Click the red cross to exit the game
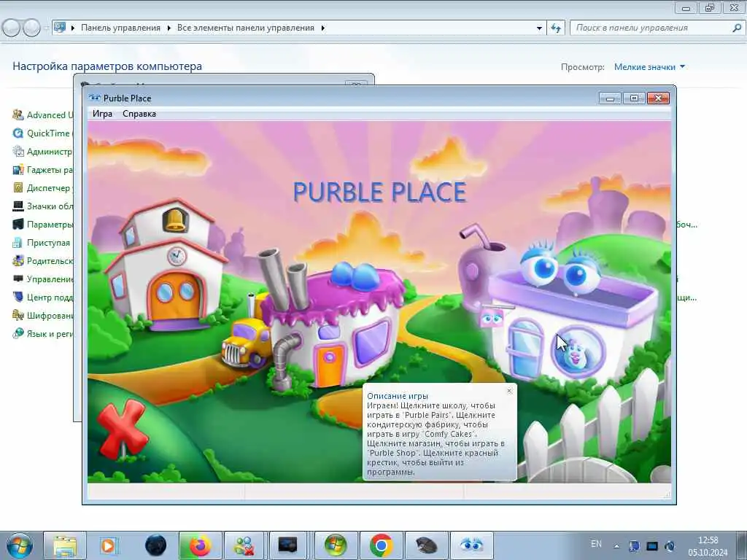Screen dimensions: 747x560 (x=122, y=430)
